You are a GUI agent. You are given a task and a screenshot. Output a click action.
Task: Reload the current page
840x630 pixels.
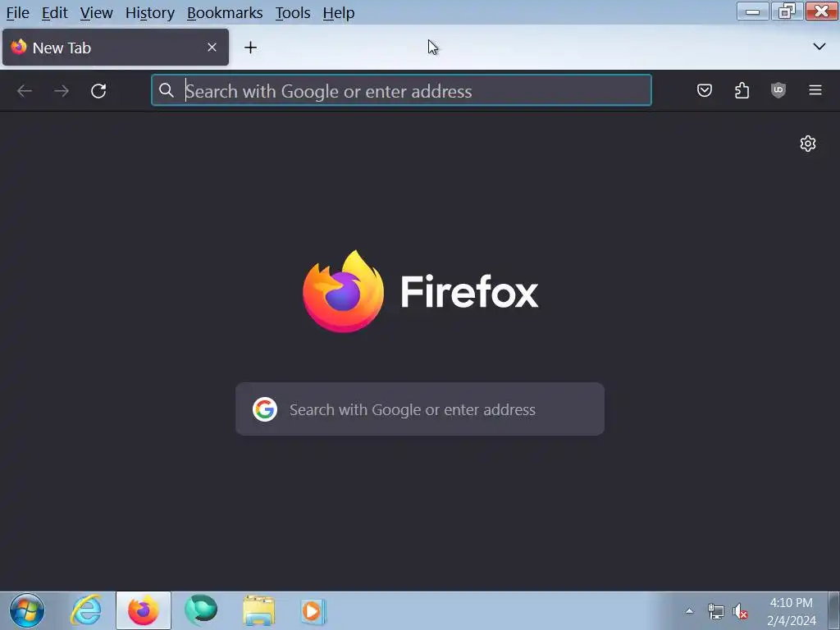tap(98, 90)
